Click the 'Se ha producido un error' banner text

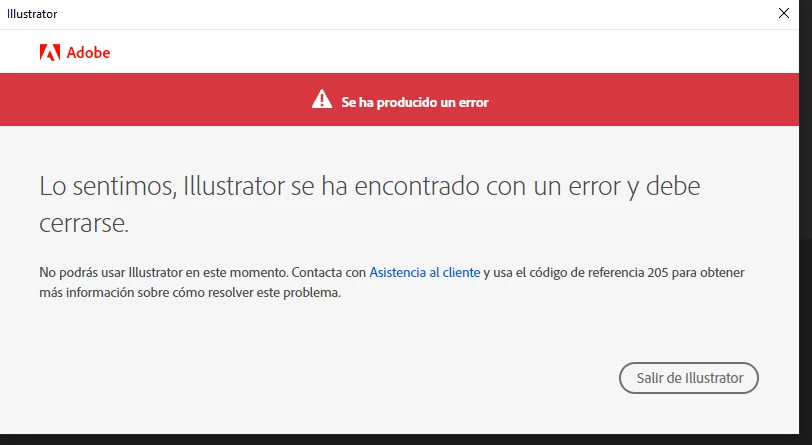[415, 103]
